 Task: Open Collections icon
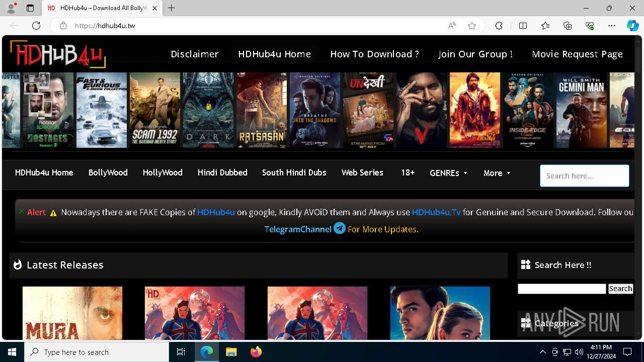(x=568, y=26)
